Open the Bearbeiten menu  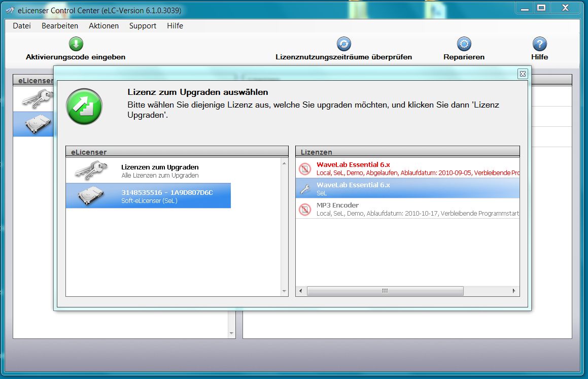tap(60, 26)
